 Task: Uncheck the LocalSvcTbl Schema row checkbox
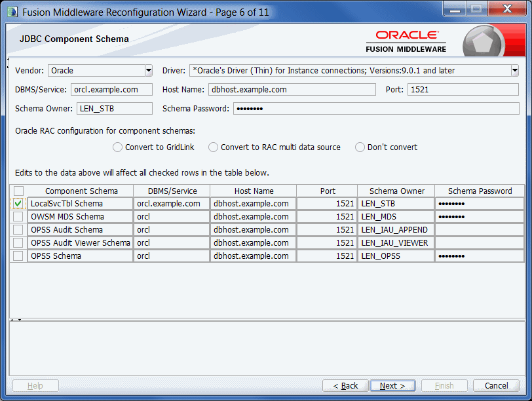(18, 204)
